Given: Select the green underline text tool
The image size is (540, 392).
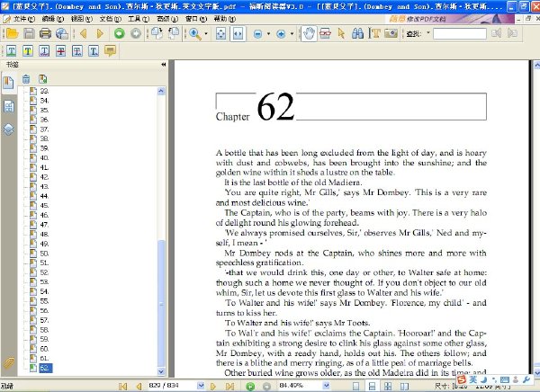Looking at the screenshot, I should click(x=12, y=51).
